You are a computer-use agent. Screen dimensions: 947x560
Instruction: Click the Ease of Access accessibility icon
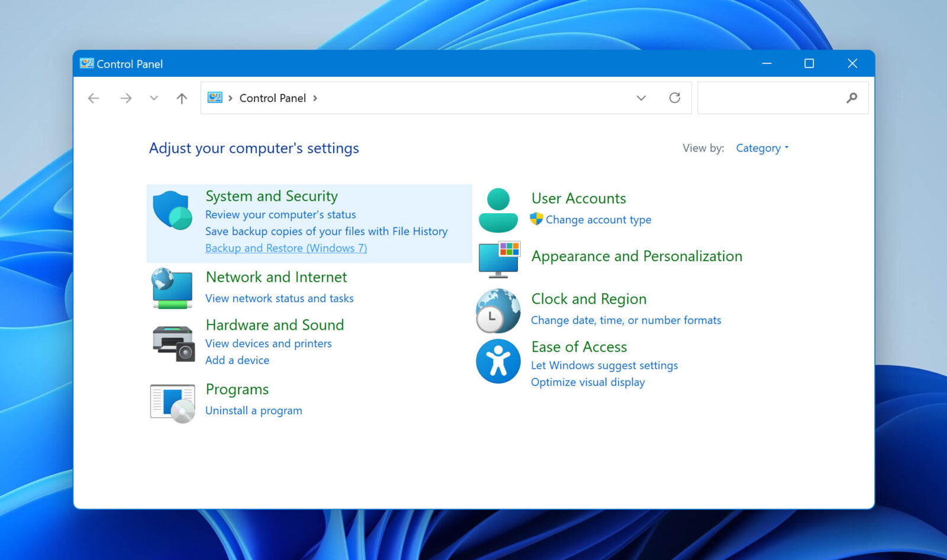(498, 362)
